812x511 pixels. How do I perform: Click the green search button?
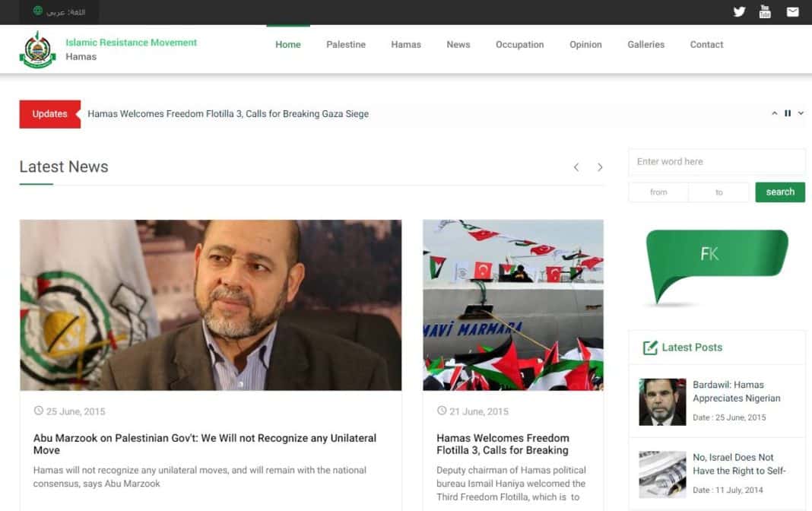tap(780, 192)
